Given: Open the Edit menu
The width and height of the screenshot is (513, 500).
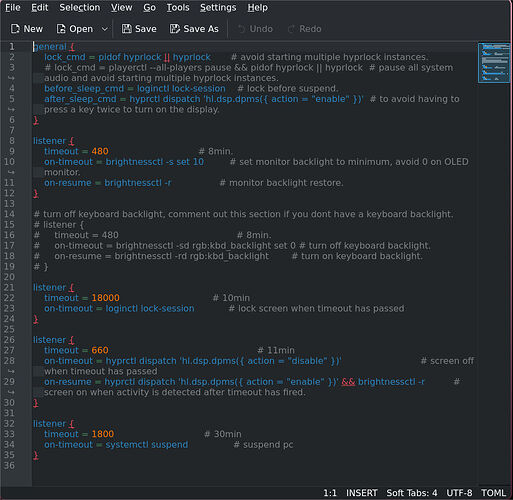Looking at the screenshot, I should pos(40,7).
